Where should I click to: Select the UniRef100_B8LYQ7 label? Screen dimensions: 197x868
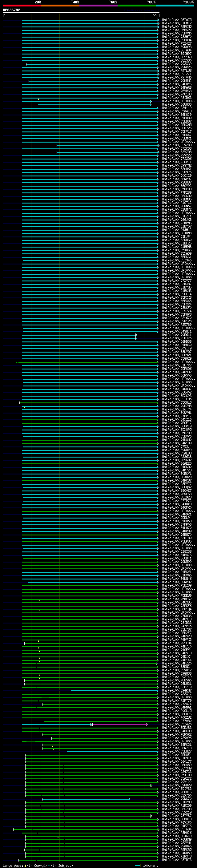(176, 352)
